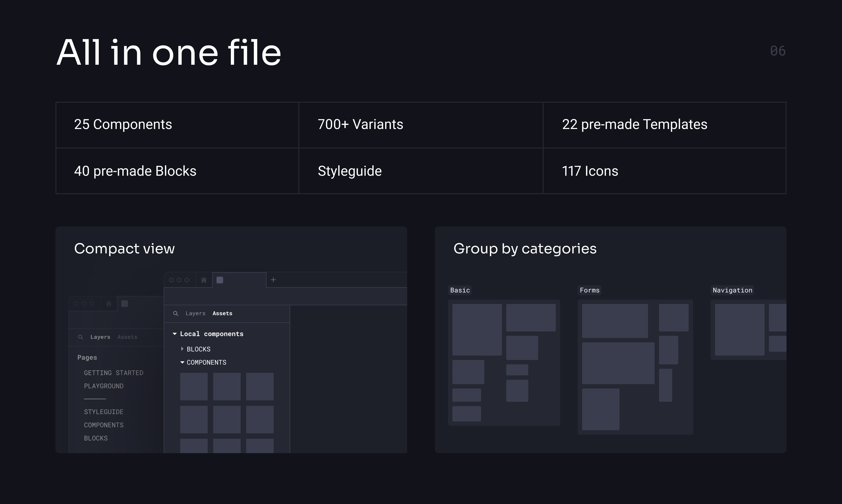Screen dimensions: 842x504
Task: Click the 40 pre-made Blocks cell
Action: [x=177, y=171]
